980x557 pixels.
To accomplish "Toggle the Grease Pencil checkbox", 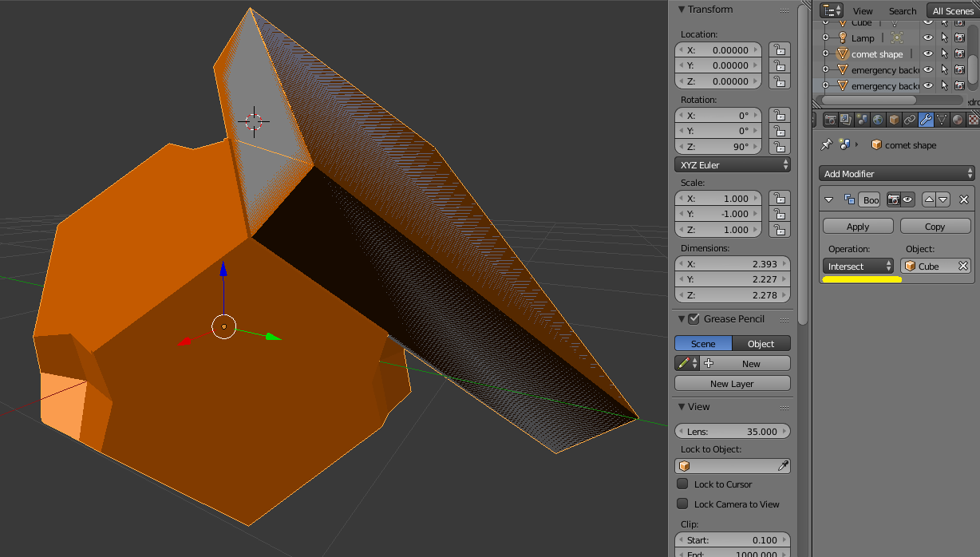I will point(694,318).
